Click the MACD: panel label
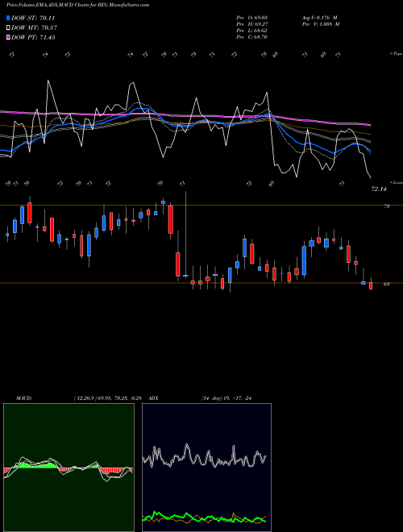The width and height of the screenshot is (403, 532). (x=24, y=398)
